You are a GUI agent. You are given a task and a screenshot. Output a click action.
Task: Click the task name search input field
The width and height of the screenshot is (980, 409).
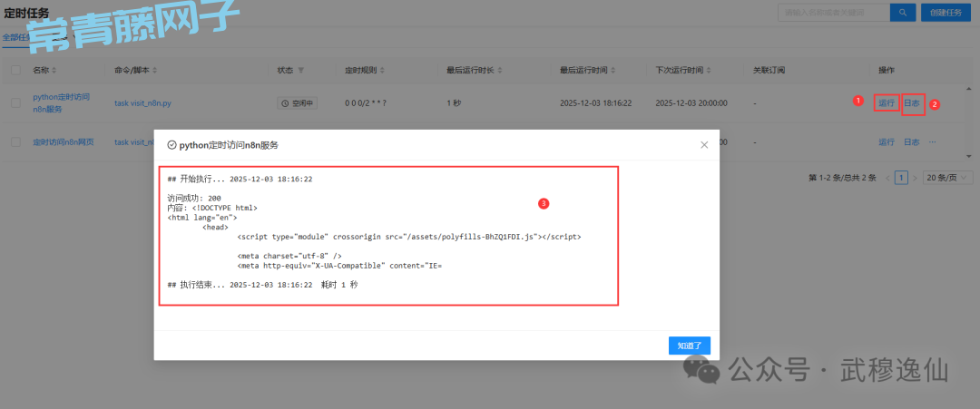[832, 12]
